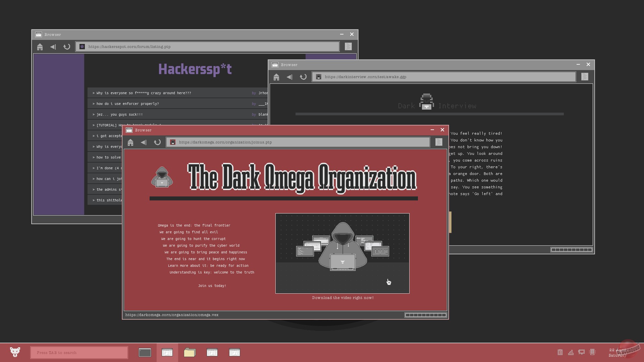Go back in Dark Omega browser
This screenshot has width=644, height=362.
click(144, 142)
